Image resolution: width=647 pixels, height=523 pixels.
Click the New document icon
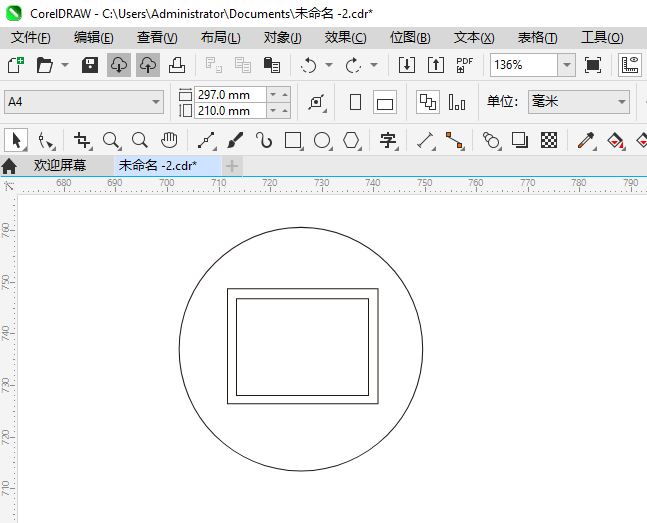16,65
